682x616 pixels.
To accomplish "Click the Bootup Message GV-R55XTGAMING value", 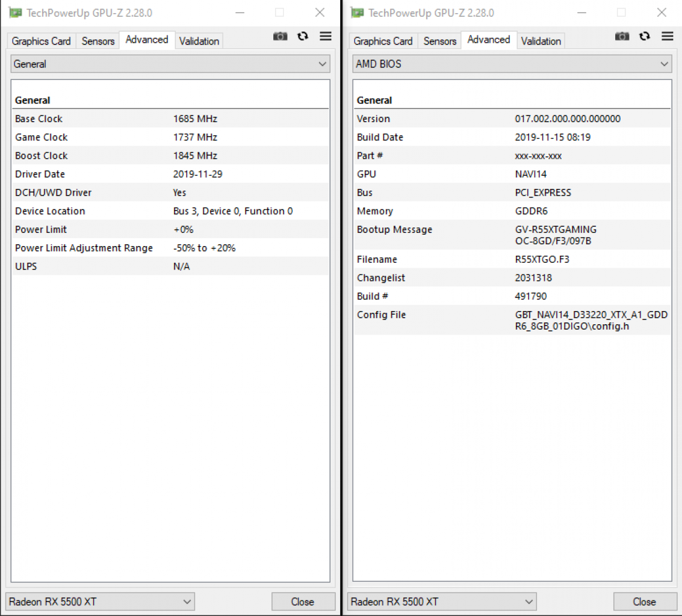I will pos(556,235).
